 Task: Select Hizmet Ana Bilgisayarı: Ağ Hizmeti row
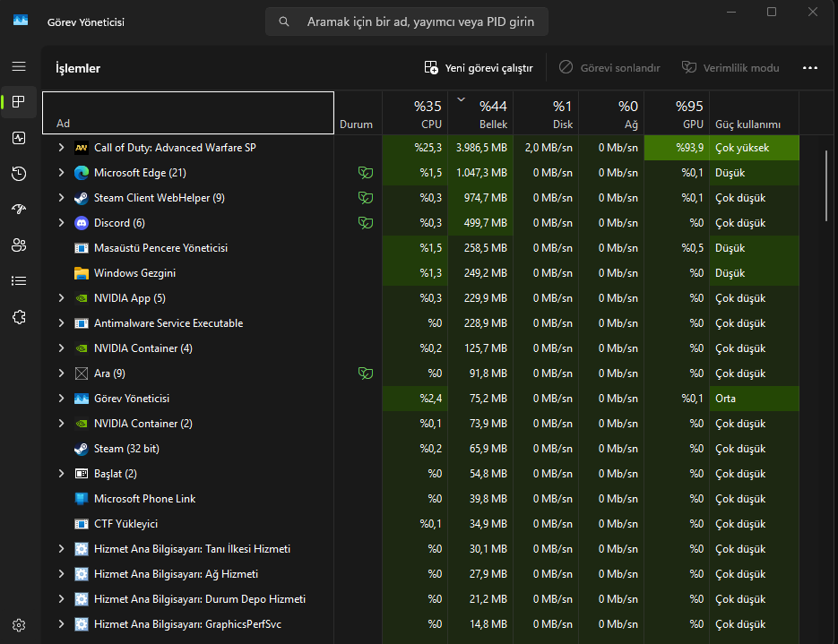point(420,574)
